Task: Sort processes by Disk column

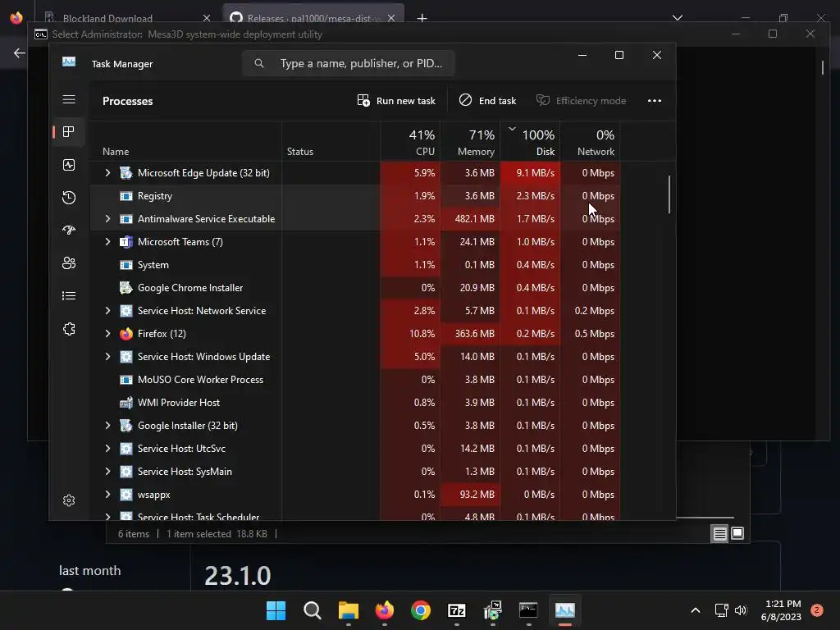Action: click(x=531, y=141)
